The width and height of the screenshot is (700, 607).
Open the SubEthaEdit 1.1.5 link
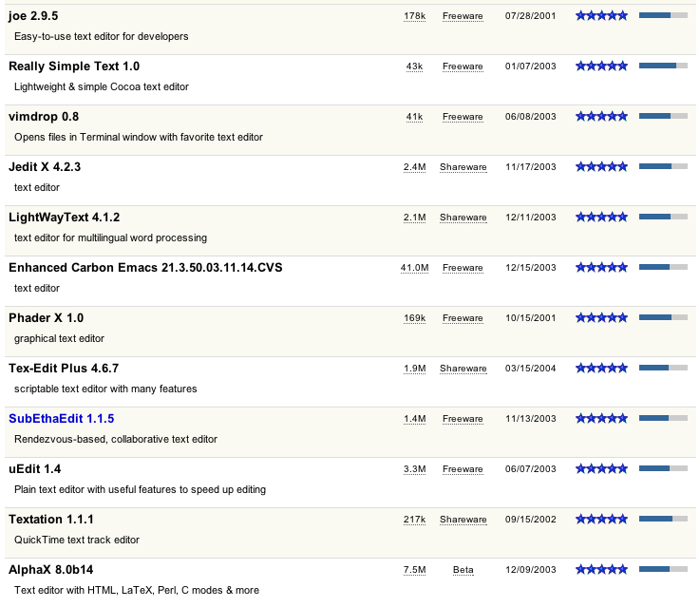tap(62, 419)
